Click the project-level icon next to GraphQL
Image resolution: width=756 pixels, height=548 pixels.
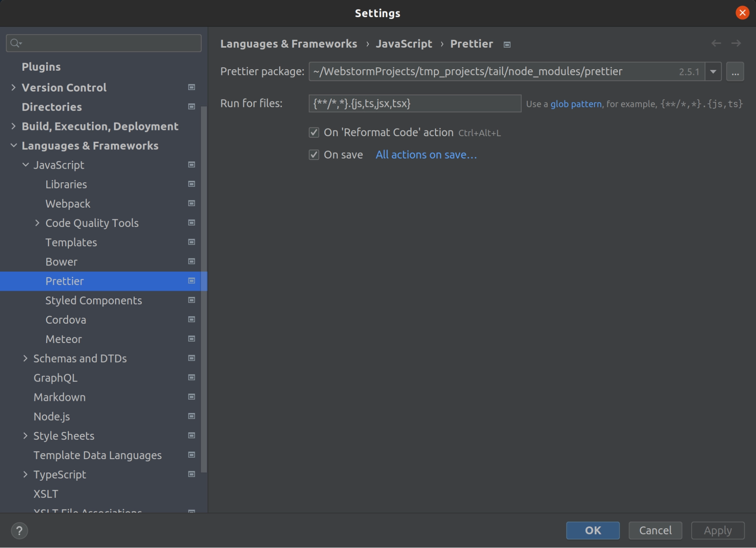pos(192,377)
